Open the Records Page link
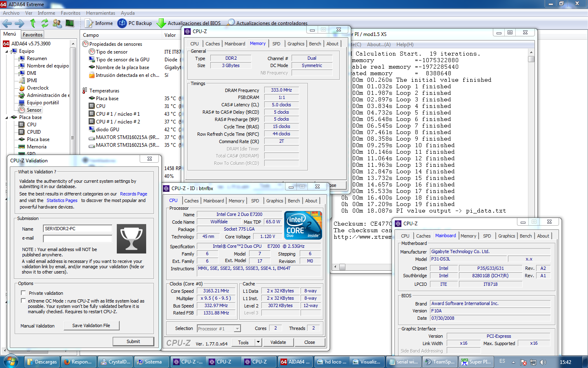The image size is (588, 368). click(134, 194)
